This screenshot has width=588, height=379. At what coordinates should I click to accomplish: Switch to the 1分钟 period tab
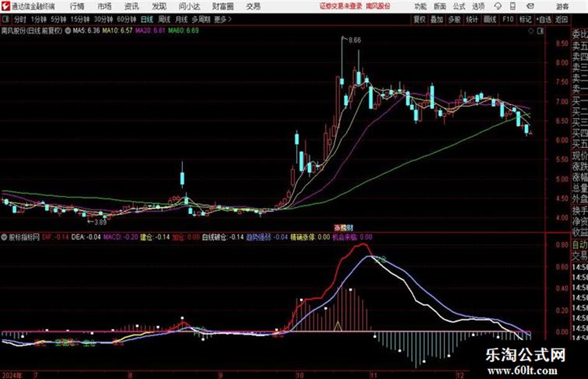tap(39, 19)
